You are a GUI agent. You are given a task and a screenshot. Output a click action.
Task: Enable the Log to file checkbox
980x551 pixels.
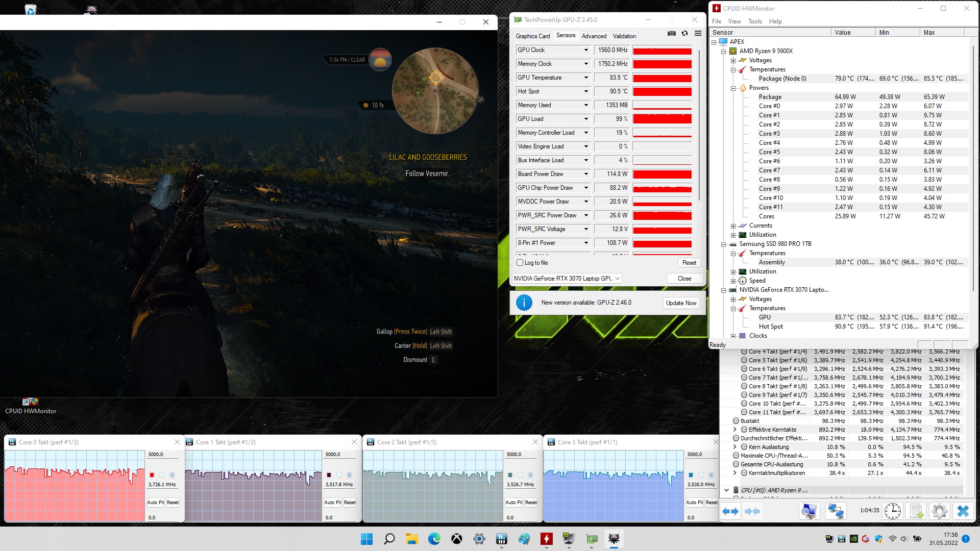520,263
